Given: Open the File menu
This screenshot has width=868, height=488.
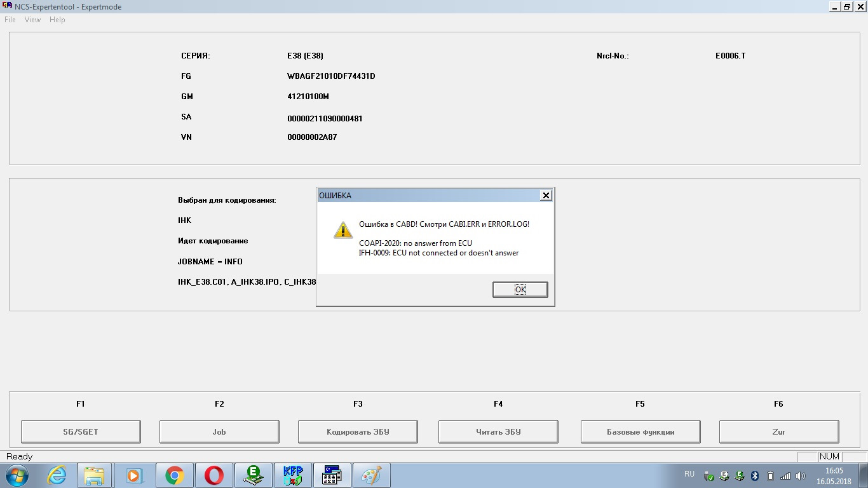Looking at the screenshot, I should point(10,20).
